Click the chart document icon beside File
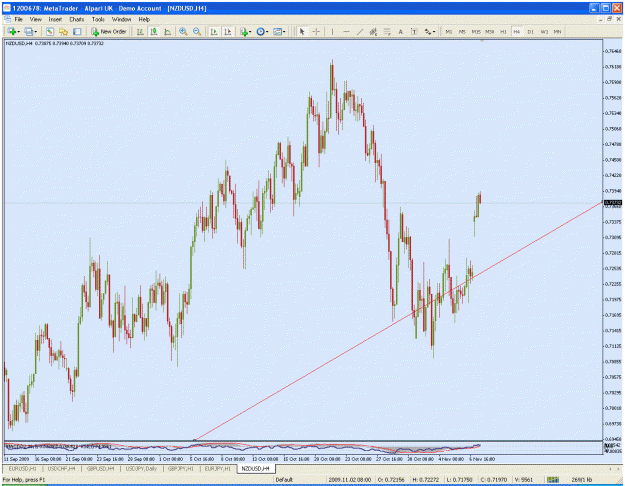This screenshot has height=486, width=625. pyautogui.click(x=7, y=19)
